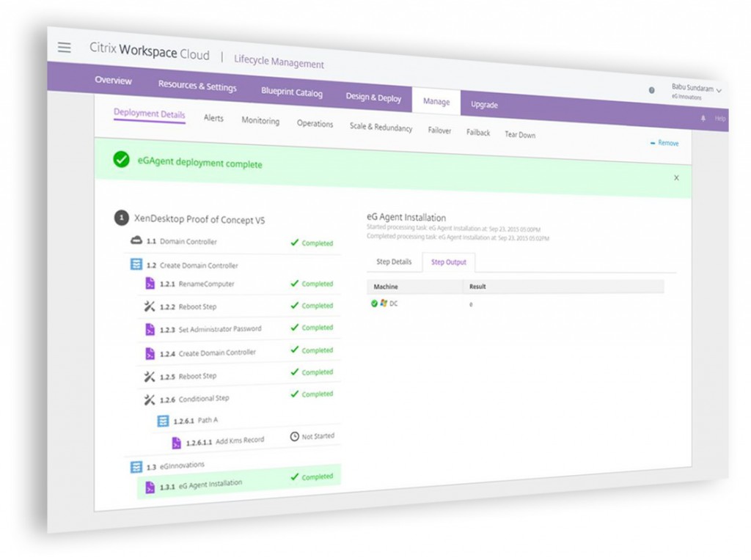Click the help question-mark icon near username
The image size is (751, 560).
pyautogui.click(x=651, y=90)
